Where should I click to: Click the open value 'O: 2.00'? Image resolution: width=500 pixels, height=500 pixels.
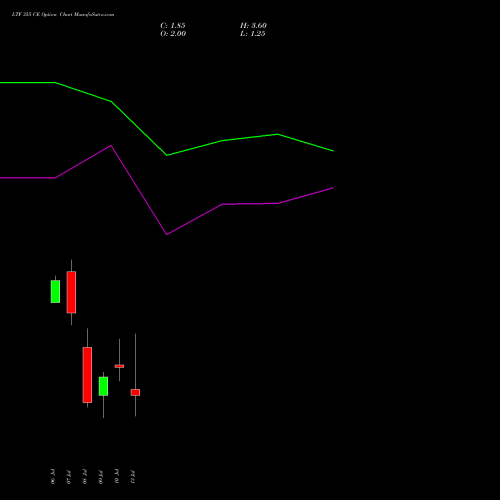pyautogui.click(x=173, y=34)
